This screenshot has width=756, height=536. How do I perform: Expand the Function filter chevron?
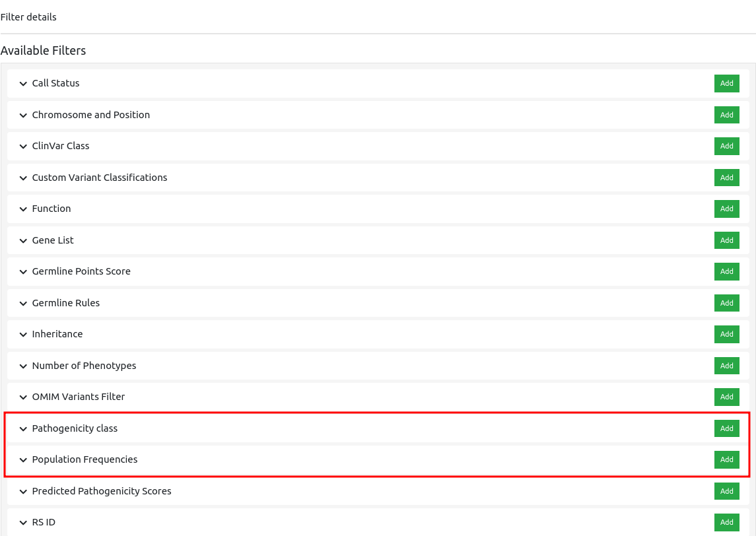pyautogui.click(x=23, y=209)
